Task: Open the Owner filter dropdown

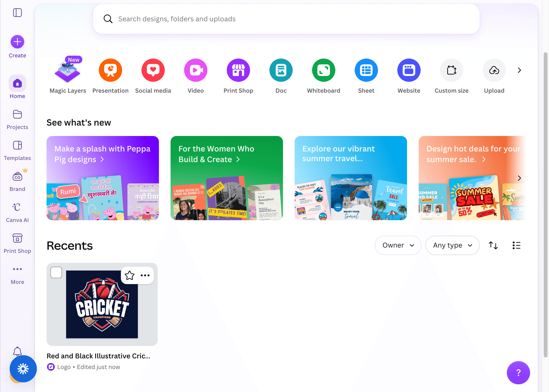Action: click(x=398, y=245)
